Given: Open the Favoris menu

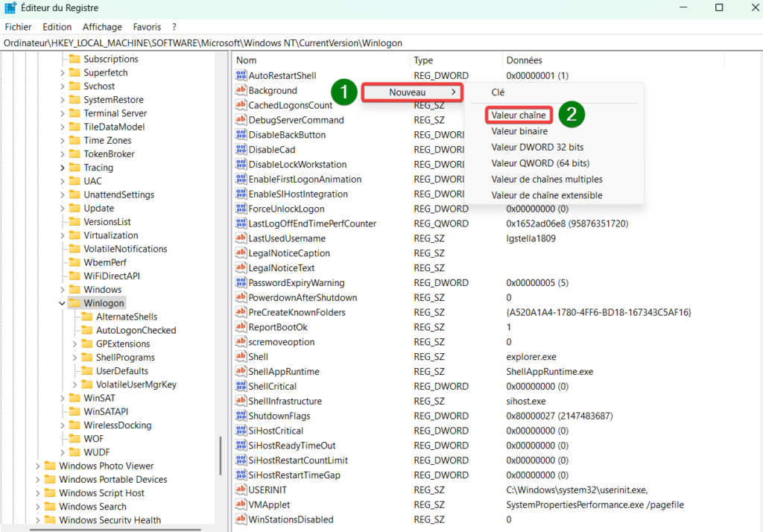Looking at the screenshot, I should [147, 27].
